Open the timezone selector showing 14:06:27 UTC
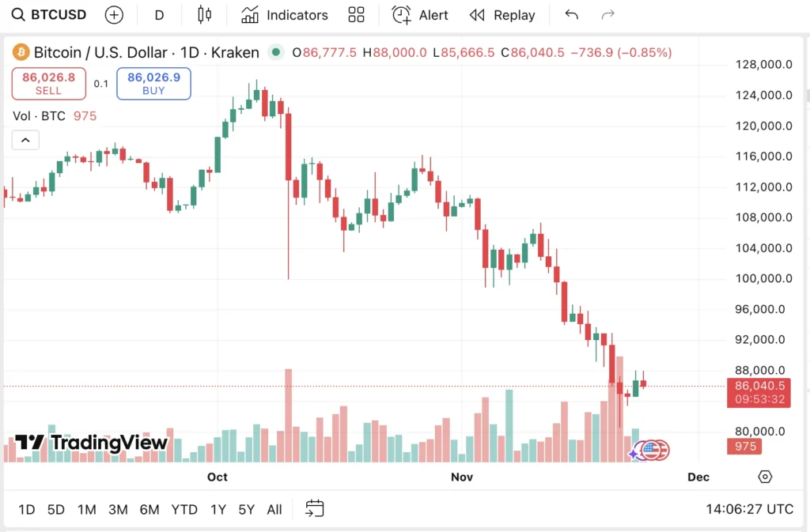 (x=748, y=509)
